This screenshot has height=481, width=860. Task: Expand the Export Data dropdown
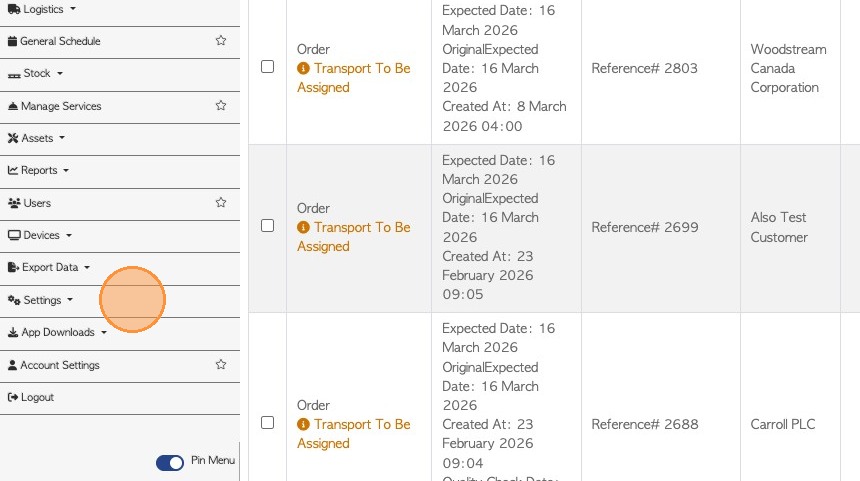click(x=50, y=268)
